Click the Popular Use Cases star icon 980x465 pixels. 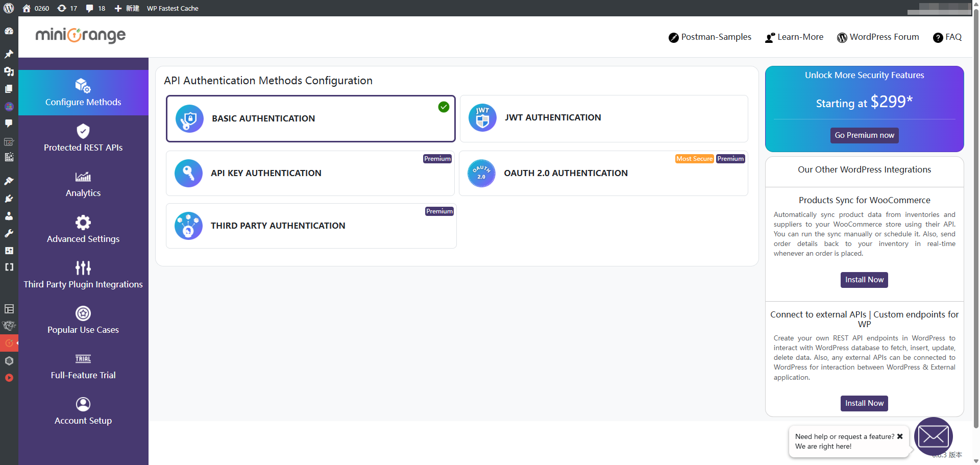pos(83,313)
